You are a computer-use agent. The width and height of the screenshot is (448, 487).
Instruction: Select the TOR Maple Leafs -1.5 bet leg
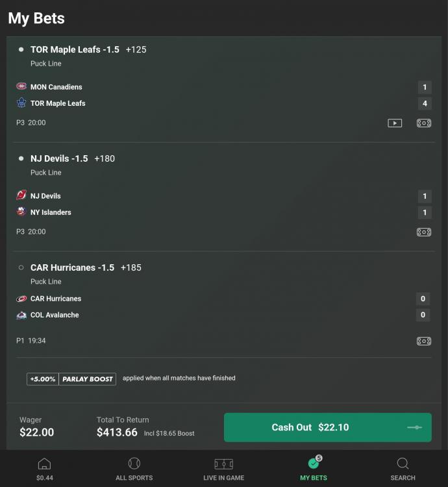[75, 49]
